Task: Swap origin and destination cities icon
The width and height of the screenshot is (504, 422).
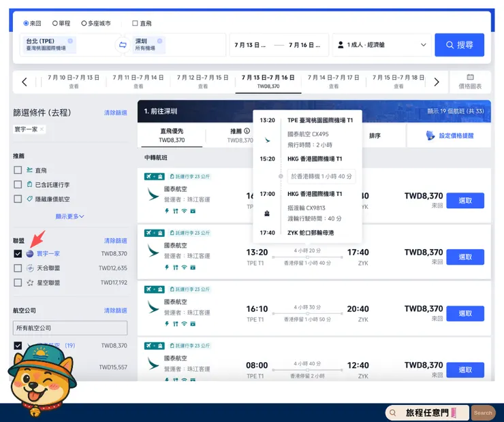Action: pyautogui.click(x=123, y=45)
